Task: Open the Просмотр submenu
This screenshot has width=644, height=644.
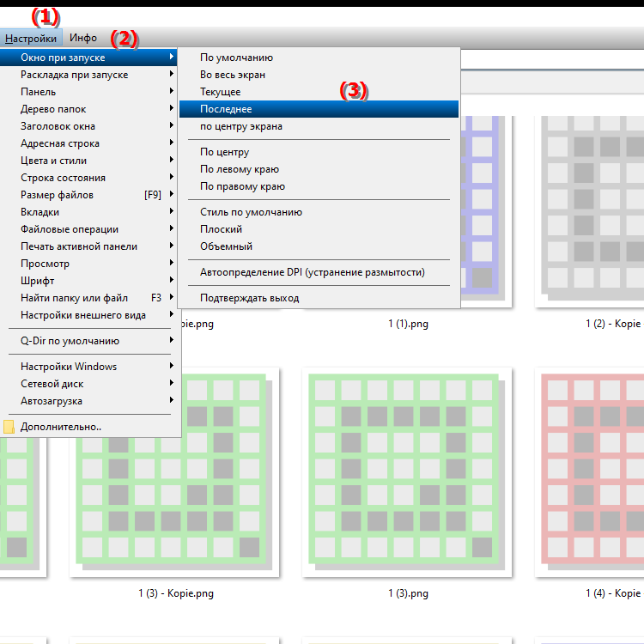Action: pos(88,264)
